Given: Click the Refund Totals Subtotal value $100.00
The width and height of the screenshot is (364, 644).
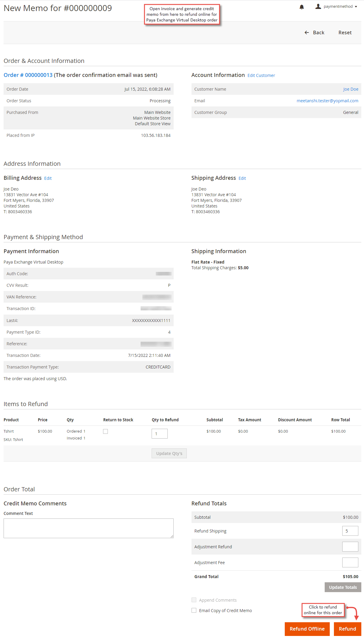Looking at the screenshot, I should pos(350,517).
